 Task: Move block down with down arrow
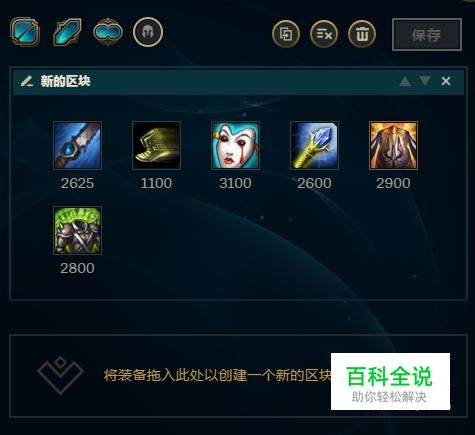[425, 81]
